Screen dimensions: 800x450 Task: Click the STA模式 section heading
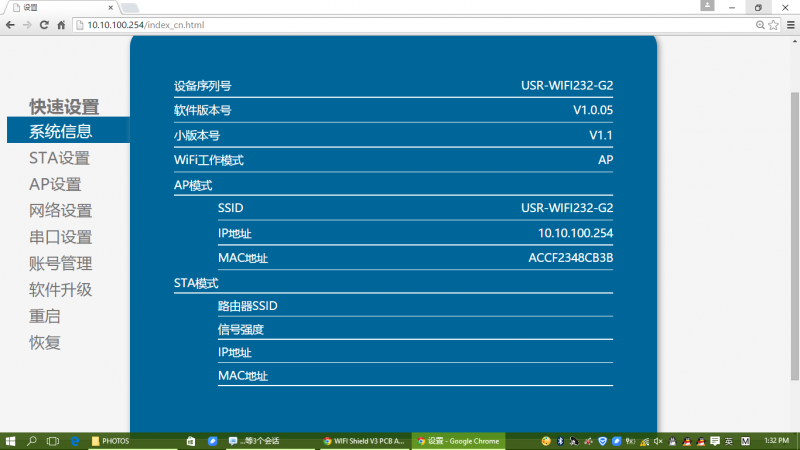(x=196, y=283)
